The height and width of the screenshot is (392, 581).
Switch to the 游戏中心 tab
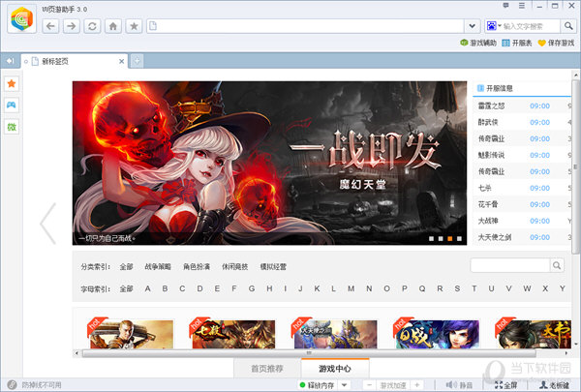coord(335,369)
